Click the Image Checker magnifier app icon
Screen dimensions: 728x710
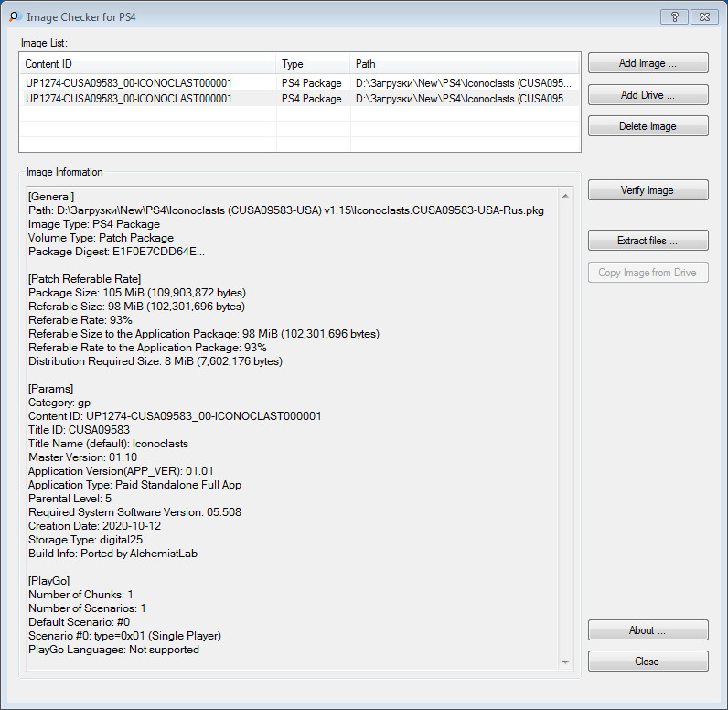click(x=16, y=17)
